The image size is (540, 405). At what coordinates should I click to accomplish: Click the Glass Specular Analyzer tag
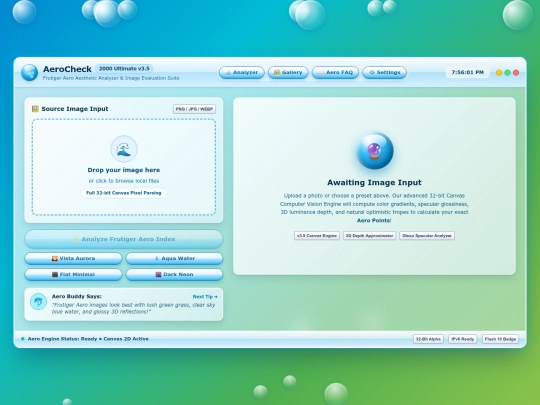coord(427,236)
